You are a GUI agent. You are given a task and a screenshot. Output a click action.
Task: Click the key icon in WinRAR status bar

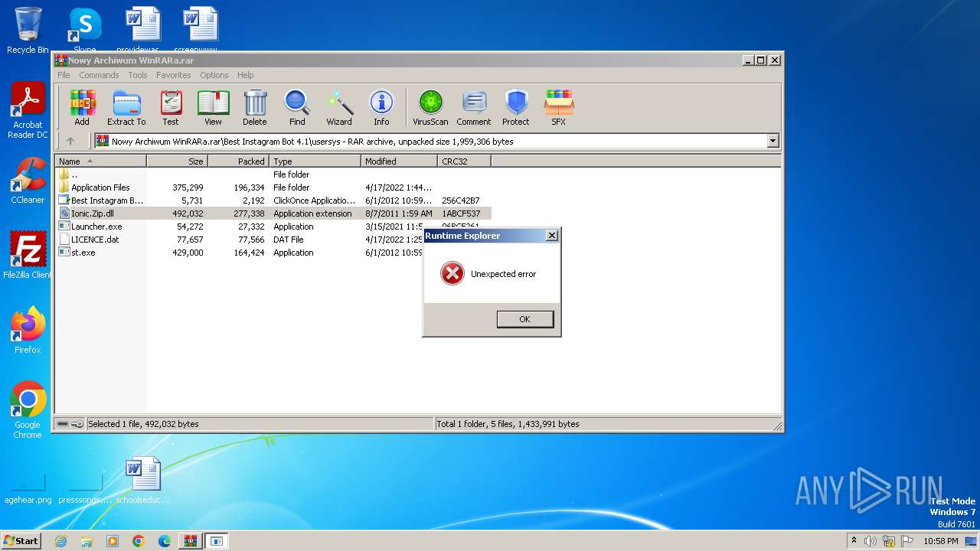click(x=77, y=424)
